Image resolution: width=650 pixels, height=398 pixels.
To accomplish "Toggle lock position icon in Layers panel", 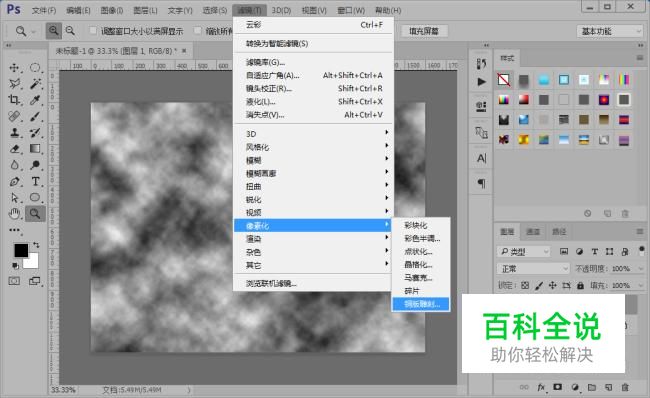I will tap(553, 285).
